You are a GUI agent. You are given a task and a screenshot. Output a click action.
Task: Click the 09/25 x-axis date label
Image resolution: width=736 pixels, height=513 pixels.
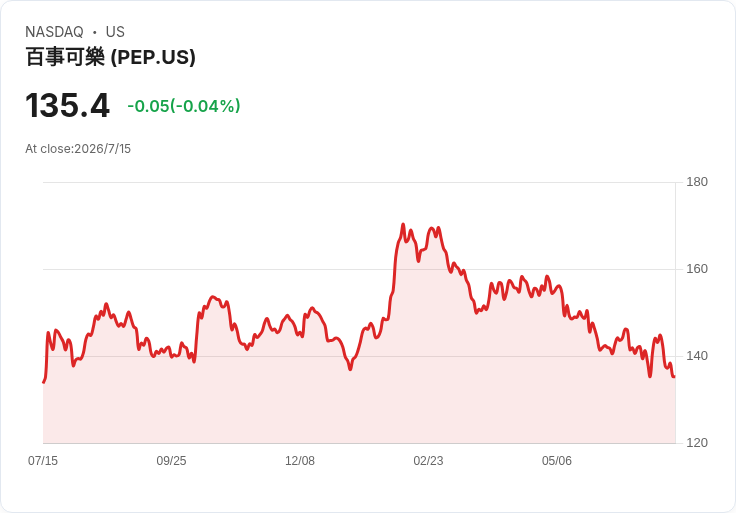click(x=171, y=461)
